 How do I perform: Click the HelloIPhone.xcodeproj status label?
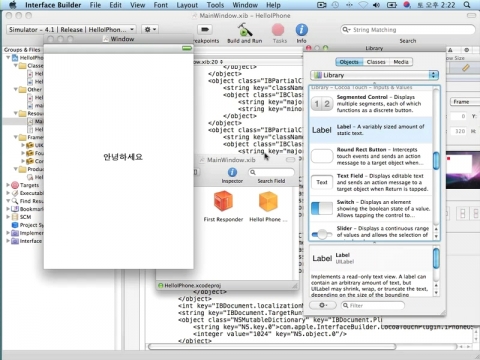pyautogui.click(x=192, y=285)
